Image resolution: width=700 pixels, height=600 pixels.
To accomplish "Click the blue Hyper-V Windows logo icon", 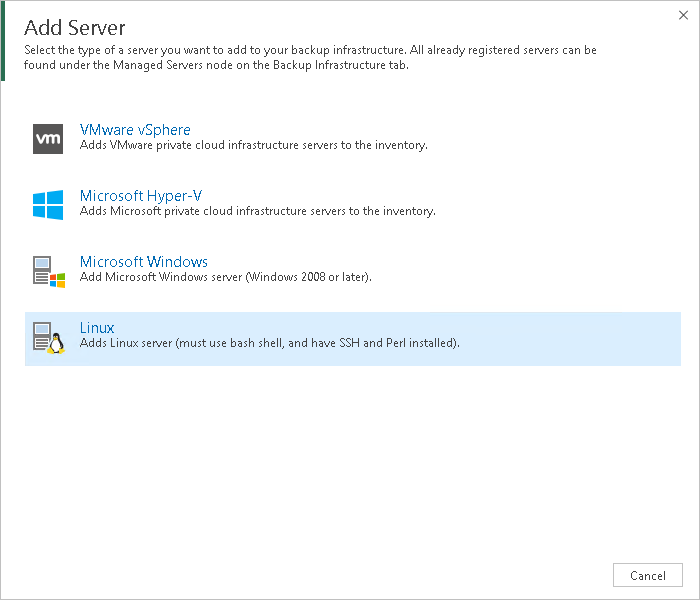I will [x=48, y=205].
